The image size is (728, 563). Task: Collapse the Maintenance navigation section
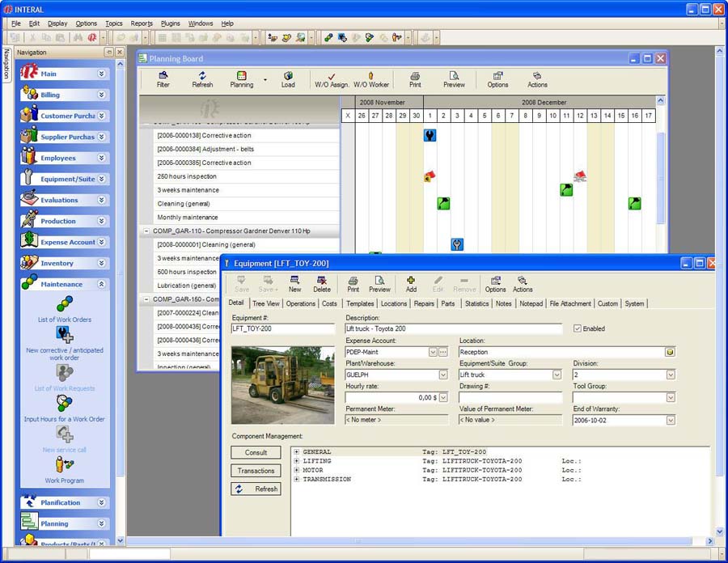click(101, 284)
